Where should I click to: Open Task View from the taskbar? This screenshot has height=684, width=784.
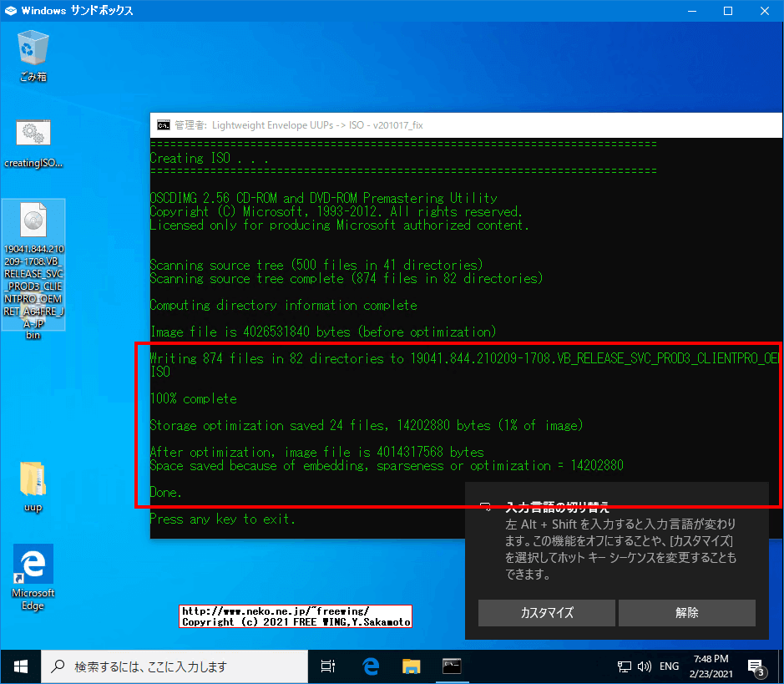click(x=327, y=666)
